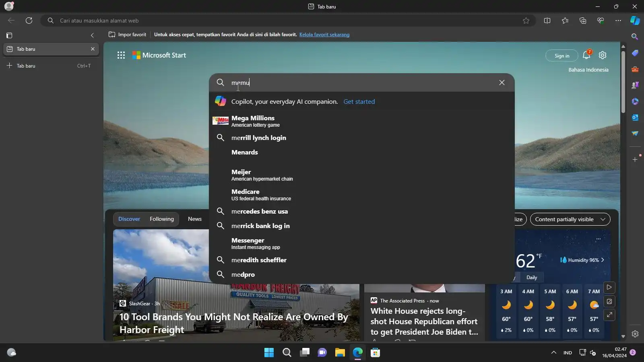Open the Content partially visible dropdown
Viewport: 644px width, 362px height.
(570, 219)
